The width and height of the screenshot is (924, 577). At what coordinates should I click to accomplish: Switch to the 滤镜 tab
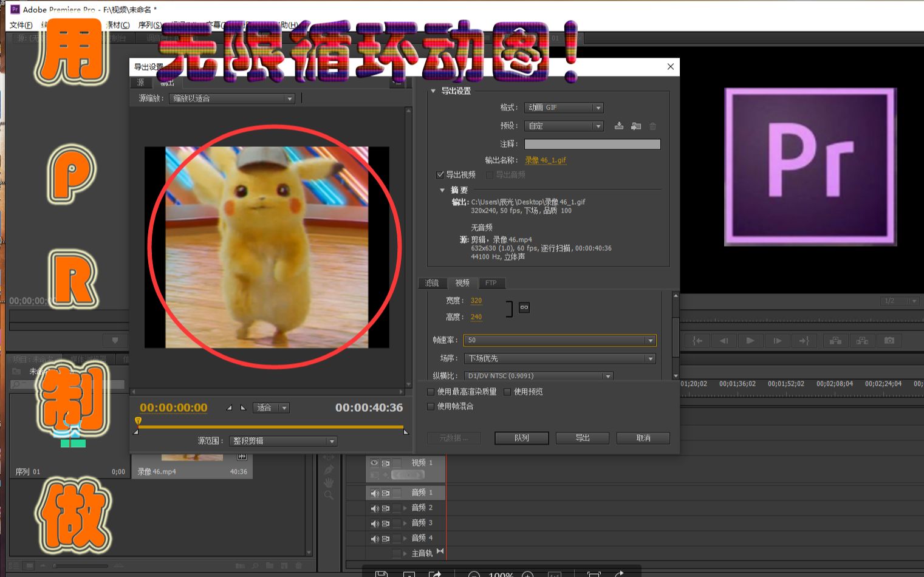[x=433, y=283]
